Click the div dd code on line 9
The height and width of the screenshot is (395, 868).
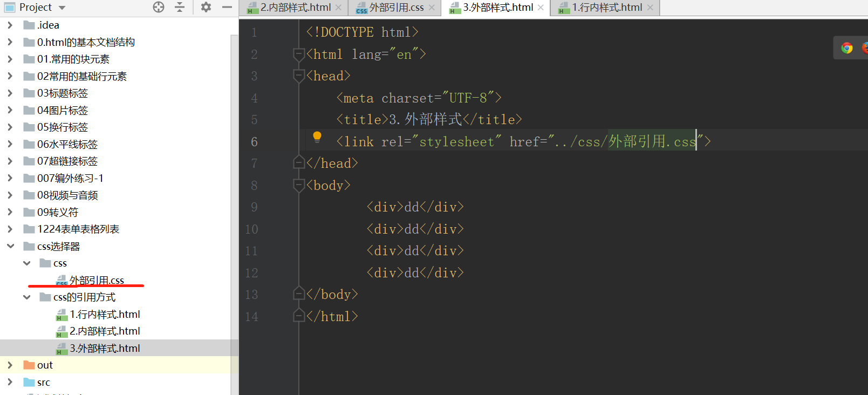pyautogui.click(x=415, y=207)
